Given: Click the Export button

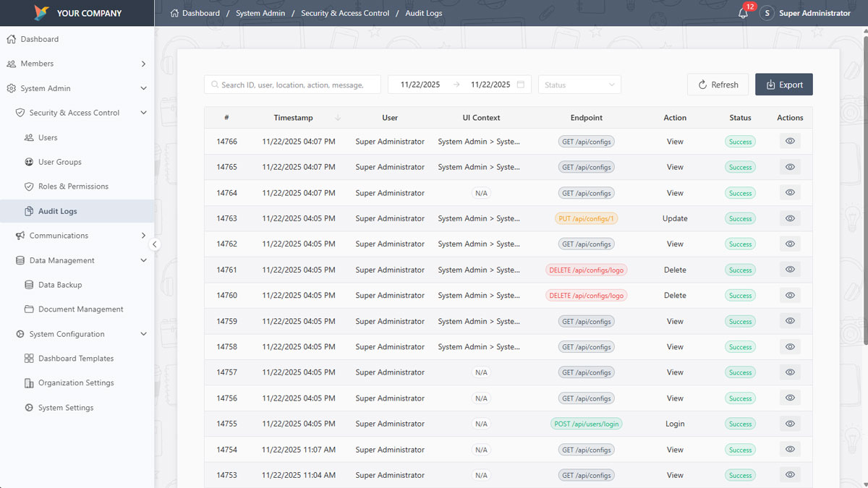Looking at the screenshot, I should tap(784, 85).
